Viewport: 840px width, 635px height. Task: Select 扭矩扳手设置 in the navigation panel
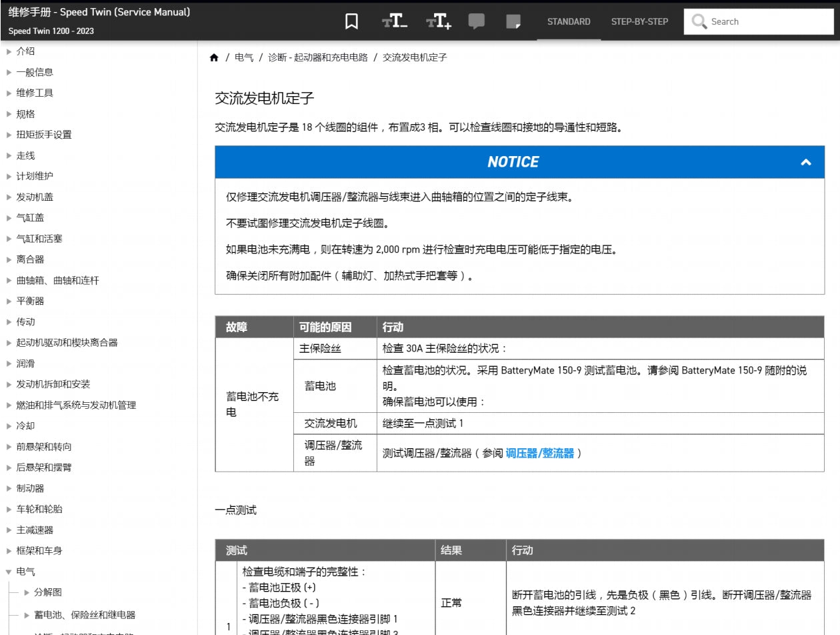(44, 134)
